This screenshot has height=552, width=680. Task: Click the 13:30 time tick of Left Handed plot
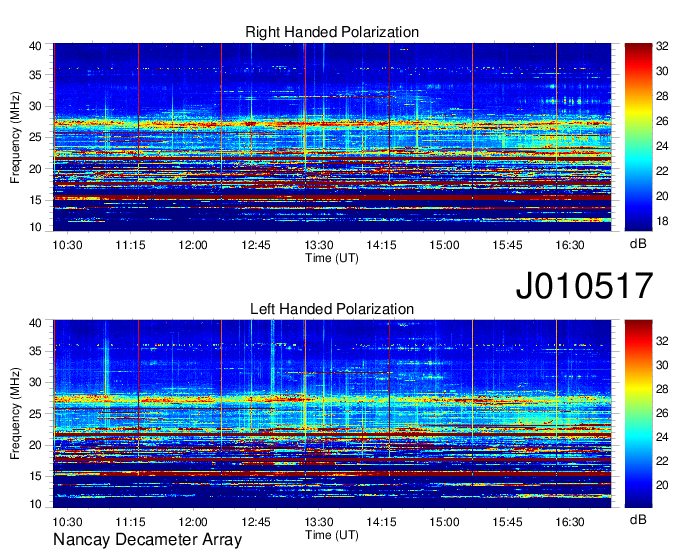point(319,522)
